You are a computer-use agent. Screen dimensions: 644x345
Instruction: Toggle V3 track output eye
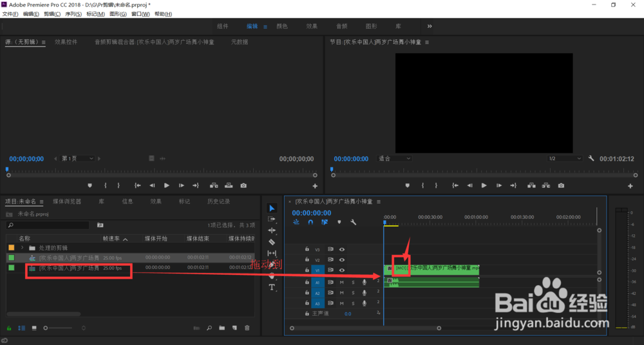coord(342,249)
